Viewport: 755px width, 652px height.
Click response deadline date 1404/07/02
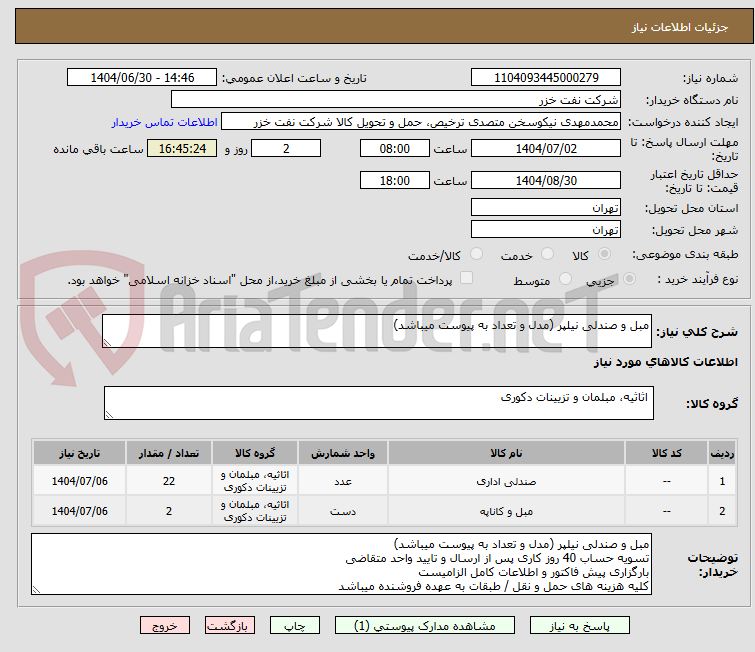(x=546, y=148)
